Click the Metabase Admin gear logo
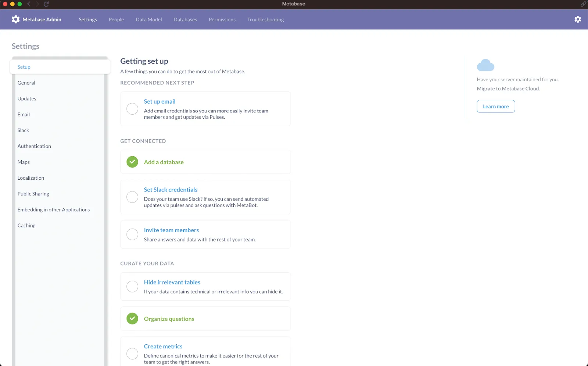This screenshot has width=588, height=366. 15,19
